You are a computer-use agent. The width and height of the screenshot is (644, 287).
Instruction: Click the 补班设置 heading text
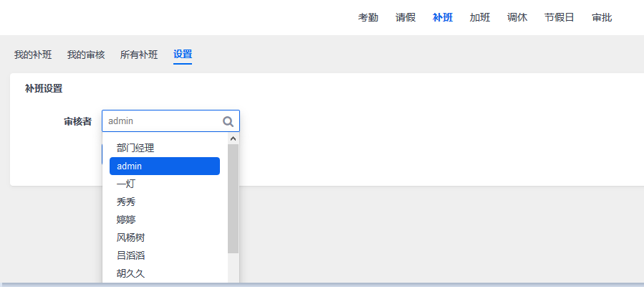tap(44, 88)
